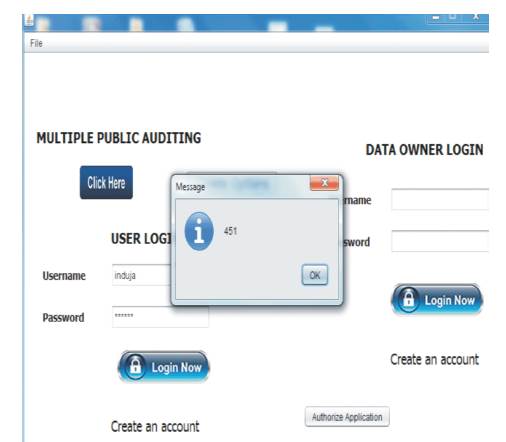Click the user Login Now button
Viewport: 506px width, 442px height.
point(163,366)
